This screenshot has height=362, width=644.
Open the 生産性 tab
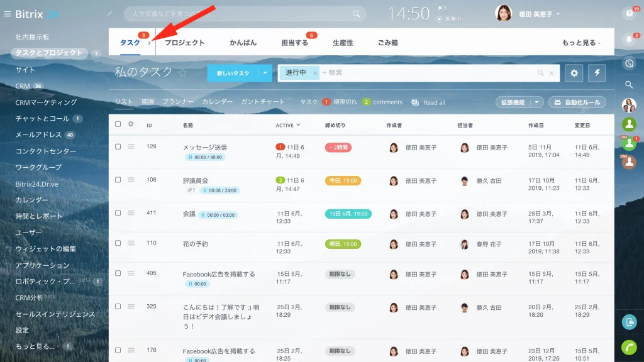(343, 43)
